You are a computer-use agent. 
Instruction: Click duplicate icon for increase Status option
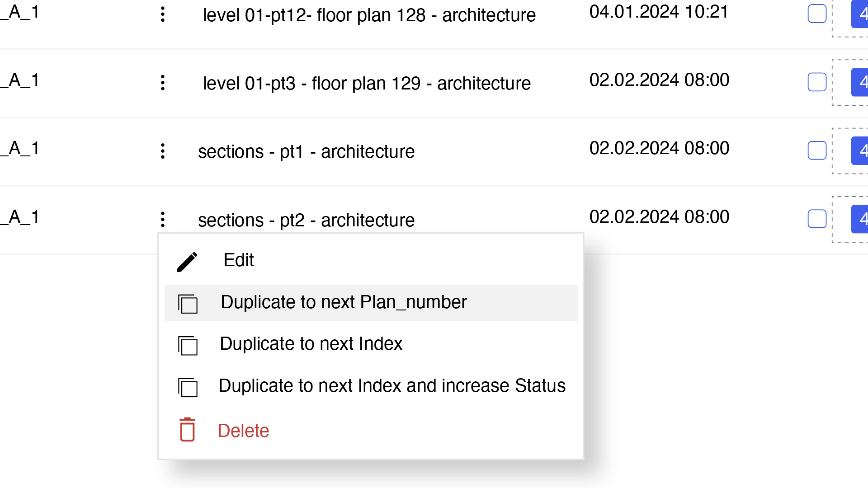(188, 387)
